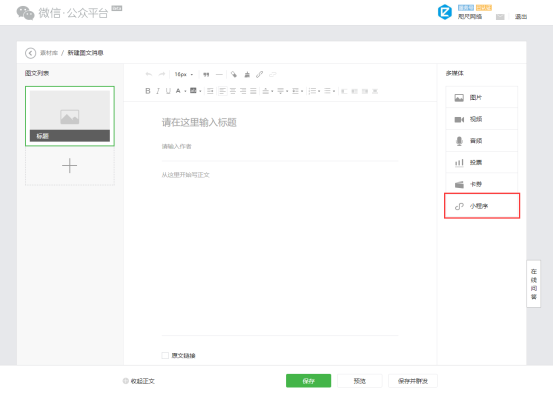553x397 pixels.
Task: Click 保存并群发 to save and send
Action: click(x=413, y=381)
